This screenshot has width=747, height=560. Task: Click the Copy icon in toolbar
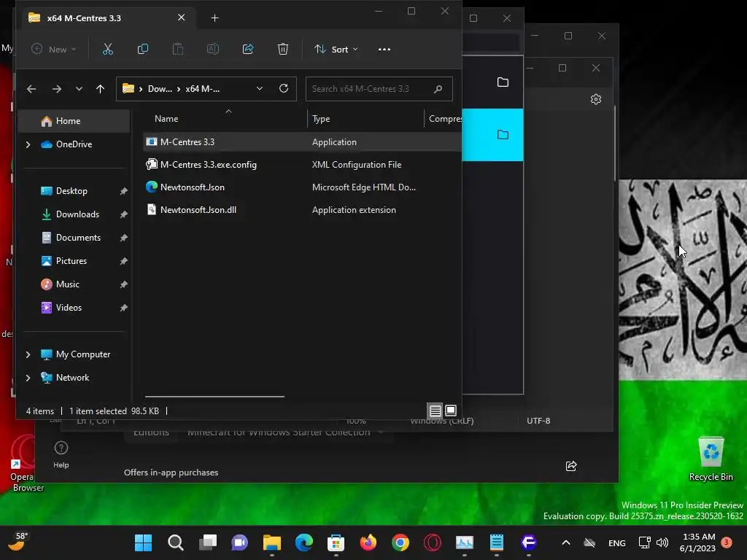[142, 49]
